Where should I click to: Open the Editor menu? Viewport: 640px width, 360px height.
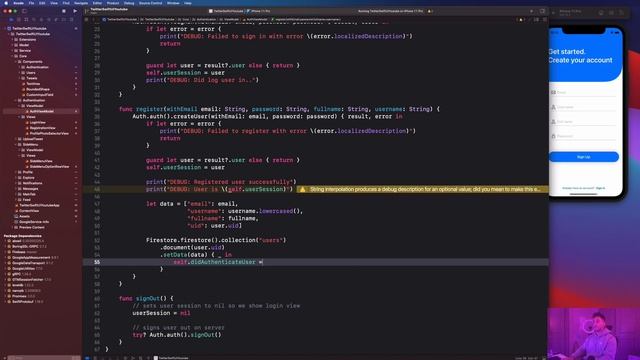[x=97, y=3]
